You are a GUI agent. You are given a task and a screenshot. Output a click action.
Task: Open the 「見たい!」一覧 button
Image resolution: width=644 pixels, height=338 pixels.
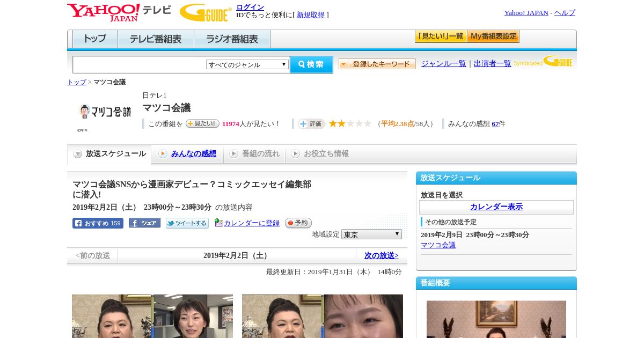(441, 36)
